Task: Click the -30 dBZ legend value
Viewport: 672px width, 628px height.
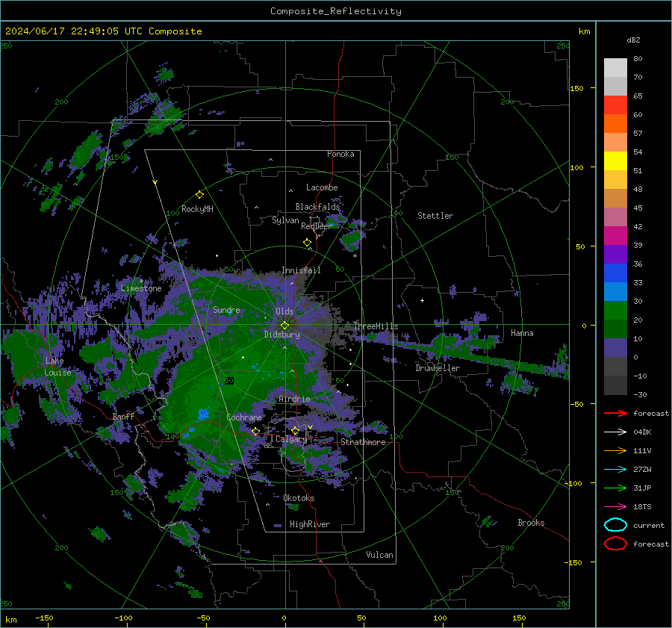Action: 641,394
